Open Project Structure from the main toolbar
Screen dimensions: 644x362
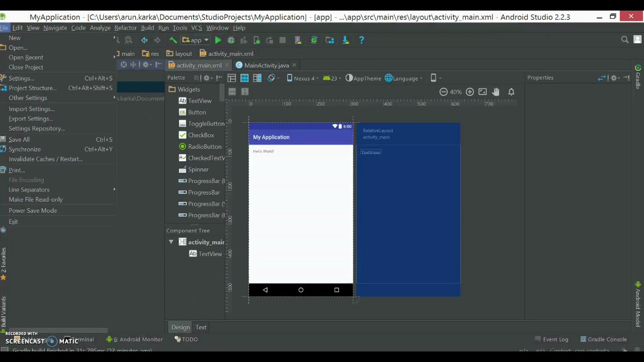click(330, 40)
